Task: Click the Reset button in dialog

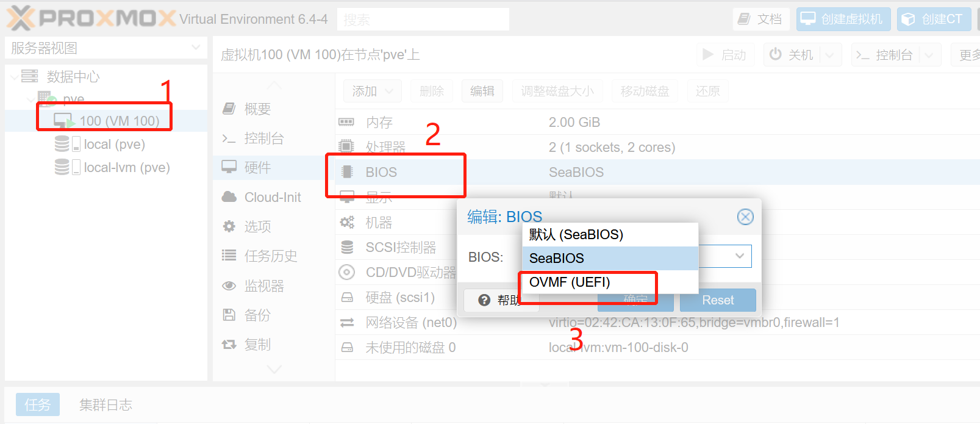Action: (718, 300)
